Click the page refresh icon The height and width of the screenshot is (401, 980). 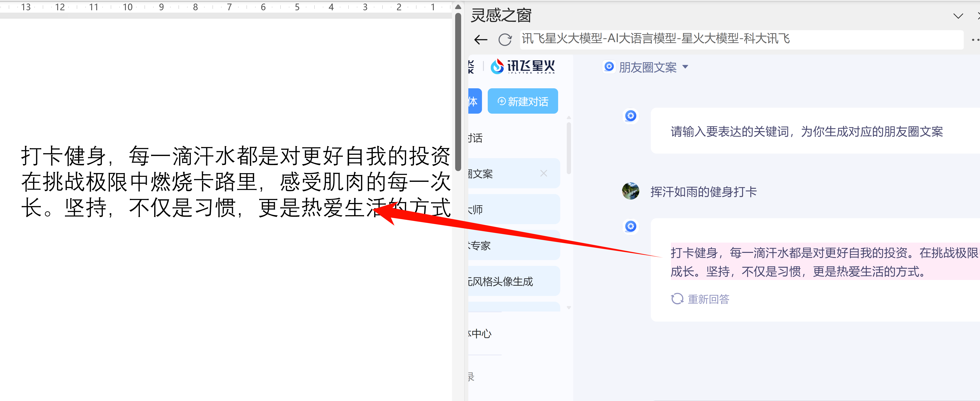coord(505,39)
